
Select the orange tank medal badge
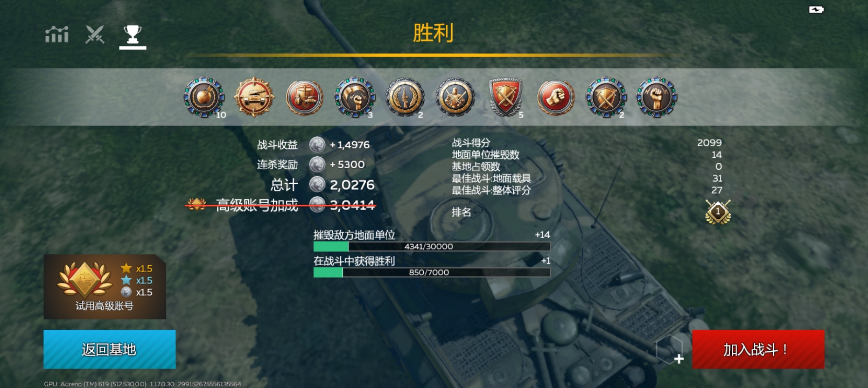pos(254,97)
